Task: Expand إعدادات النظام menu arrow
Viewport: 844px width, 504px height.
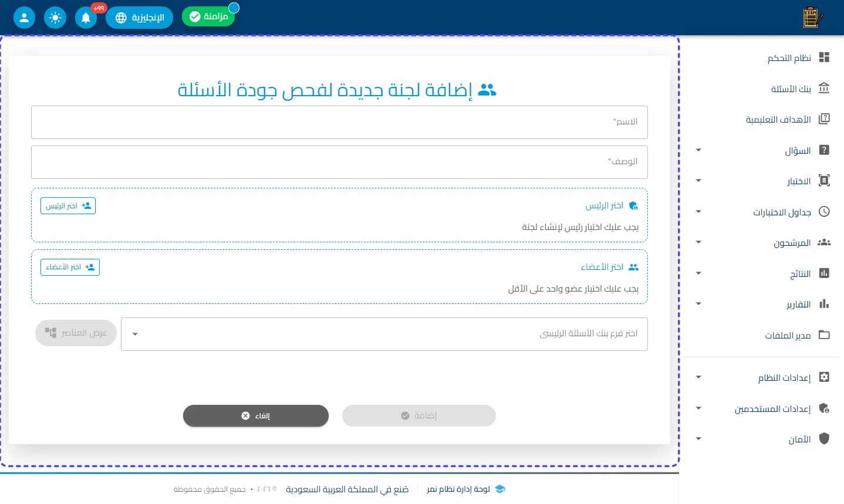Action: (x=698, y=377)
